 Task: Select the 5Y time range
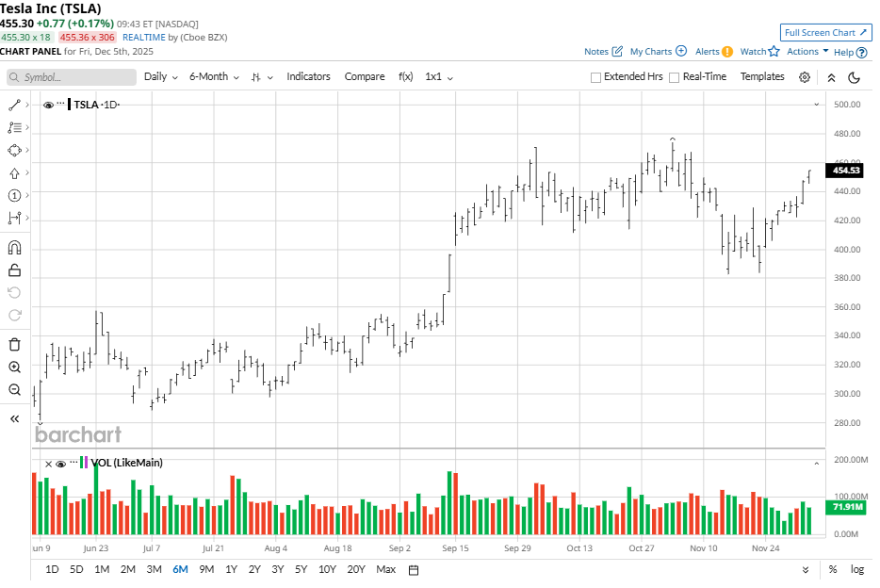(x=301, y=569)
